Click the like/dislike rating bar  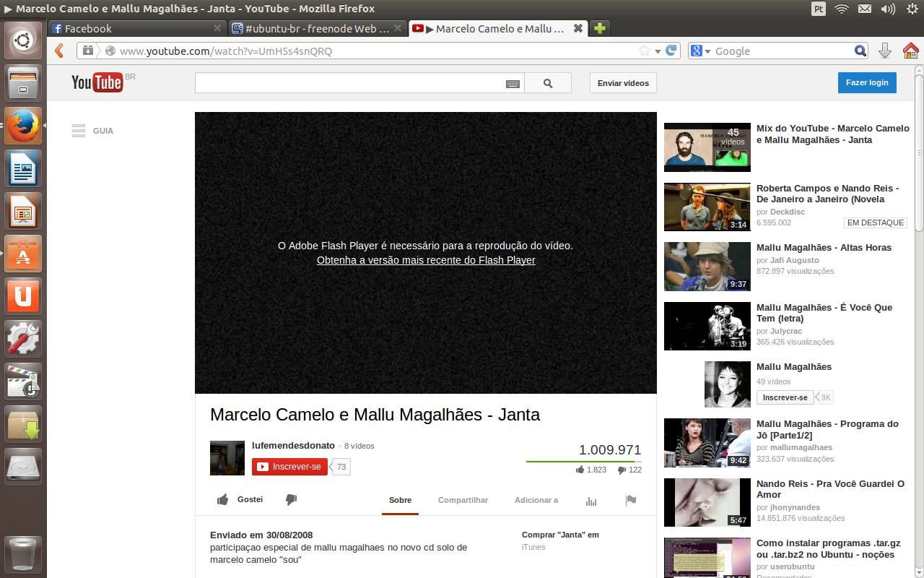pos(583,461)
